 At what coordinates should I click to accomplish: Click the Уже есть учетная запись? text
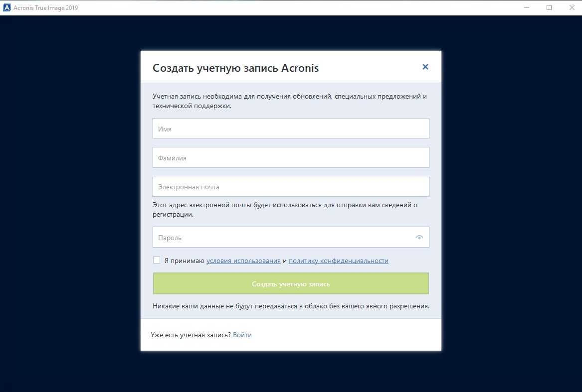click(191, 335)
